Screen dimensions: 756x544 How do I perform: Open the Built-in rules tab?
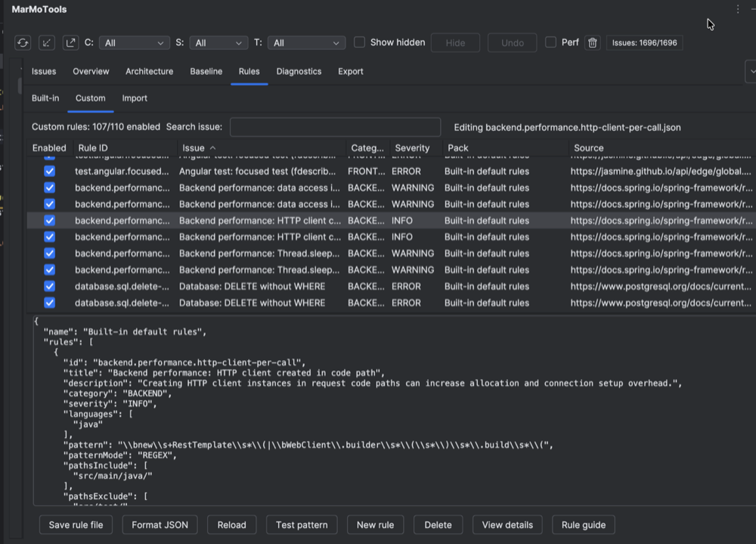click(45, 98)
